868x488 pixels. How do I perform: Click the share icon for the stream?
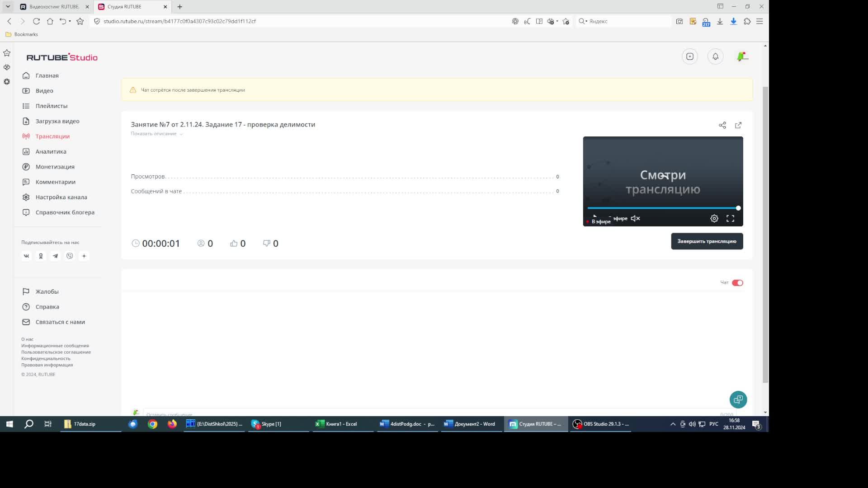[722, 125]
